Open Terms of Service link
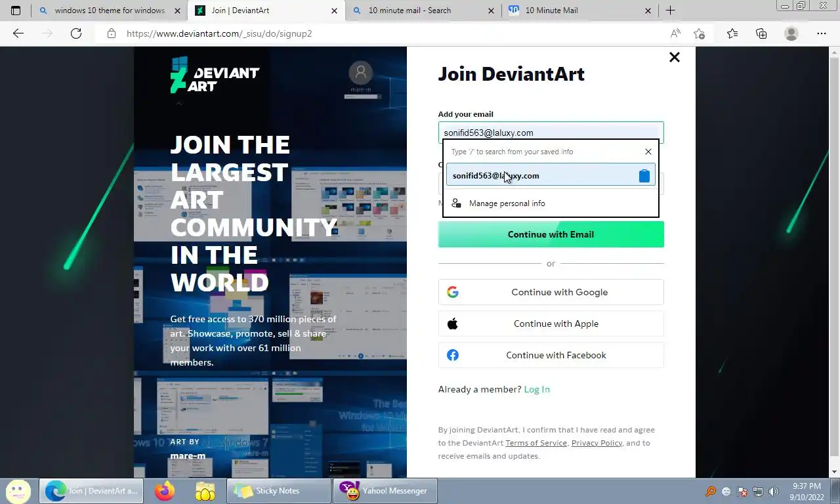The image size is (840, 504). [x=536, y=443]
